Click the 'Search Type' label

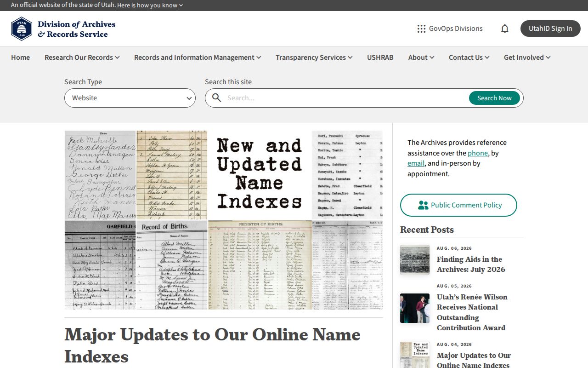coord(83,82)
